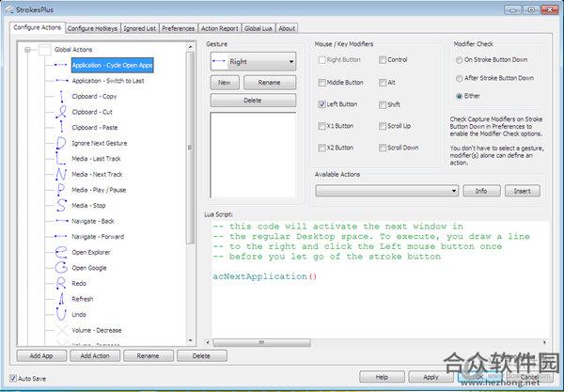Open the Available Actions dropdown
The image size is (564, 392).
point(386,191)
